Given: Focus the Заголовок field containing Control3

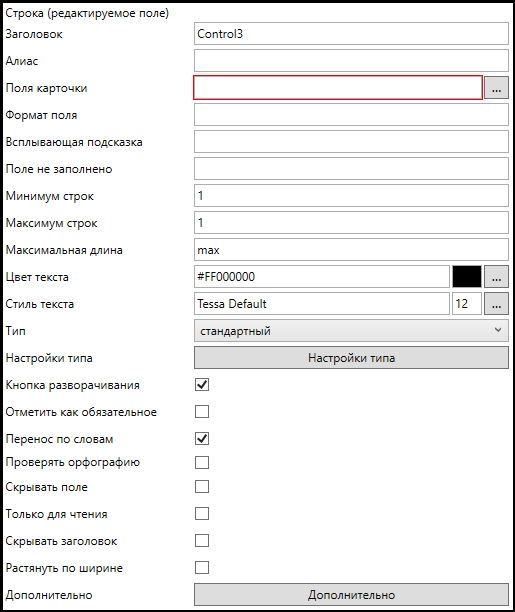Looking at the screenshot, I should point(351,34).
